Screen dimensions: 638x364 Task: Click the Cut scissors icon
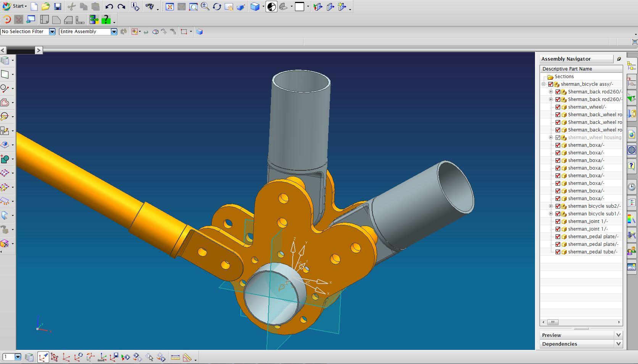[x=72, y=6]
